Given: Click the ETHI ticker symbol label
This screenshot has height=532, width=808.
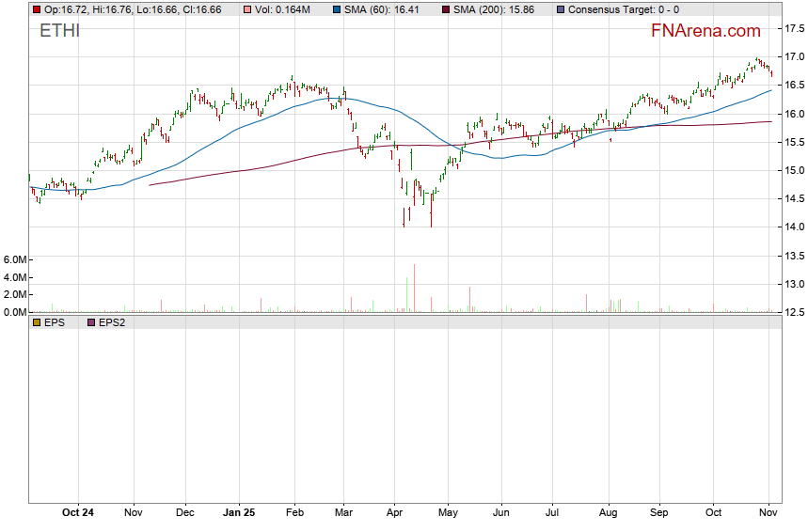Looking at the screenshot, I should tap(59, 31).
